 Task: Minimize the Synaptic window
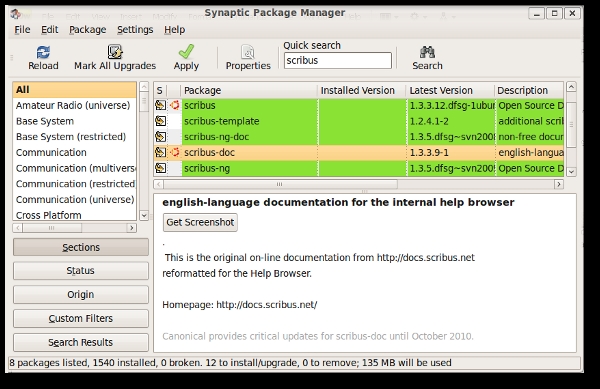(x=536, y=13)
